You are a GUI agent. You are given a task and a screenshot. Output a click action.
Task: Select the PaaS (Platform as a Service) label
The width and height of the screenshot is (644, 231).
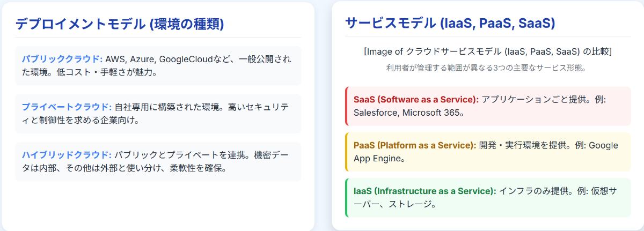[415, 145]
